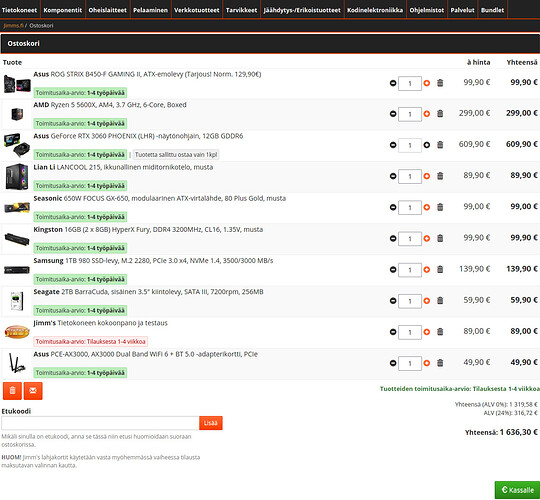
Task: Delete AMD Ryzen 5 5600X from cart
Action: [440, 114]
